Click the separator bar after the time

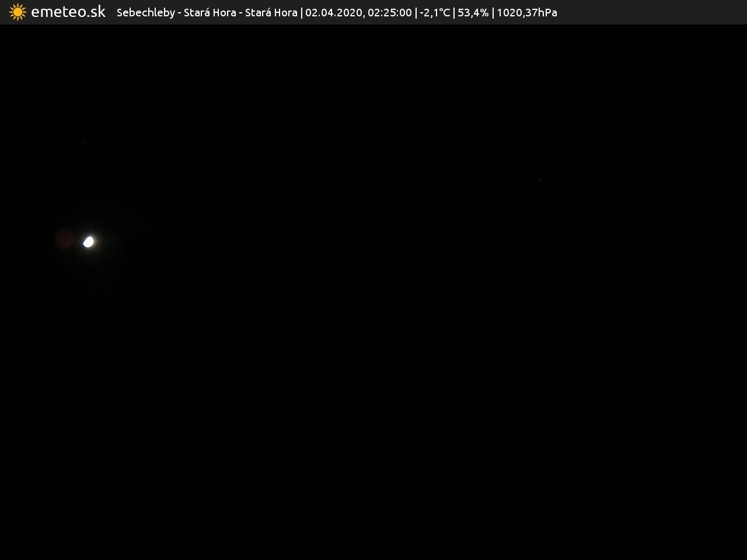(416, 13)
